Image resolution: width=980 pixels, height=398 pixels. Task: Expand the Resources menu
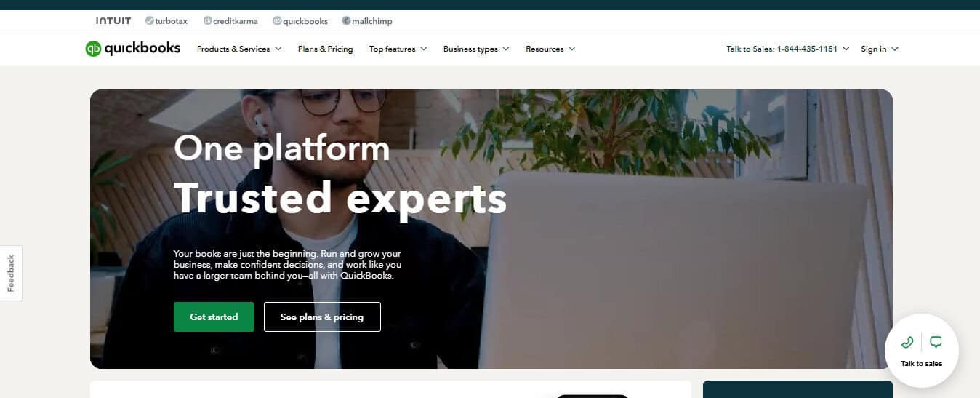pyautogui.click(x=550, y=49)
